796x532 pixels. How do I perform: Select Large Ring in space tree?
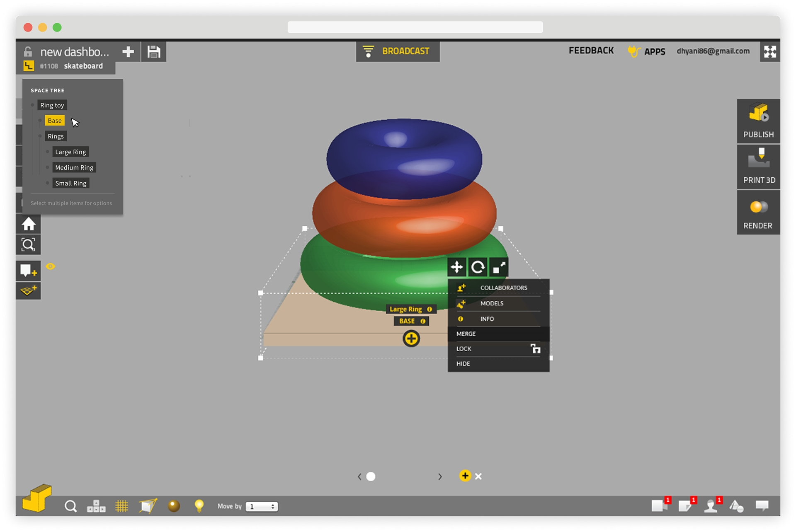coord(70,152)
